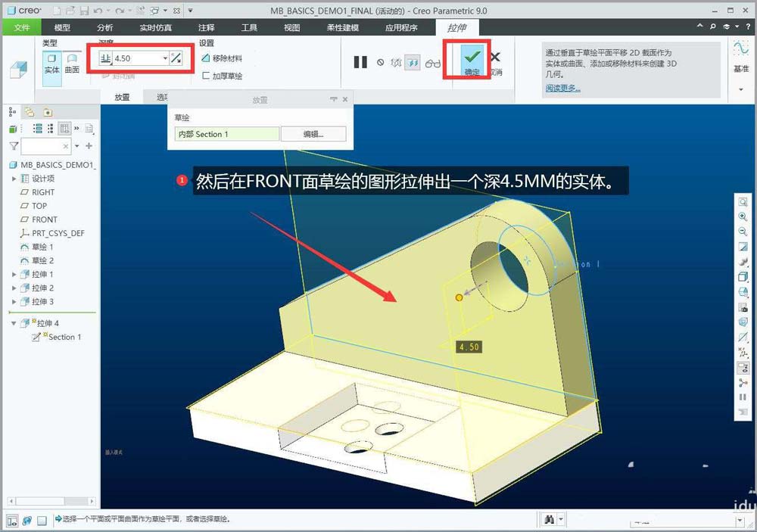Click the 编辑... button in placement panel
The width and height of the screenshot is (757, 532).
coord(313,134)
